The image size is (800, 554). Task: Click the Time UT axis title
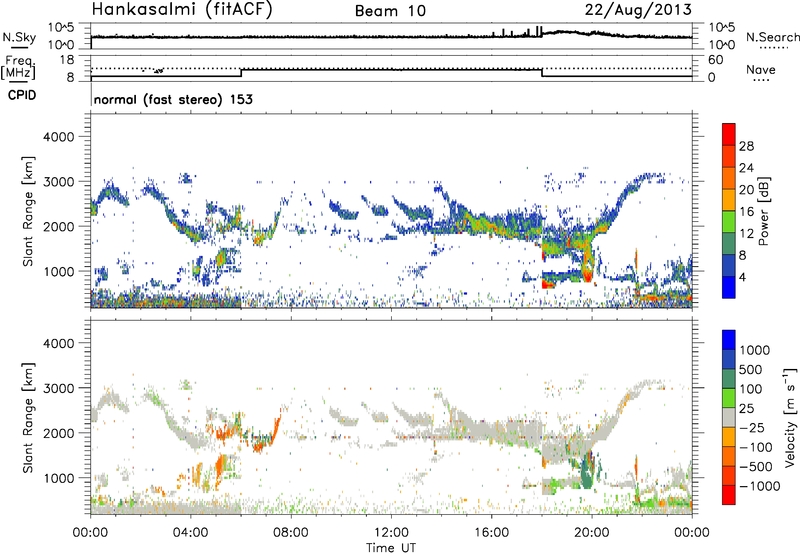tap(391, 547)
